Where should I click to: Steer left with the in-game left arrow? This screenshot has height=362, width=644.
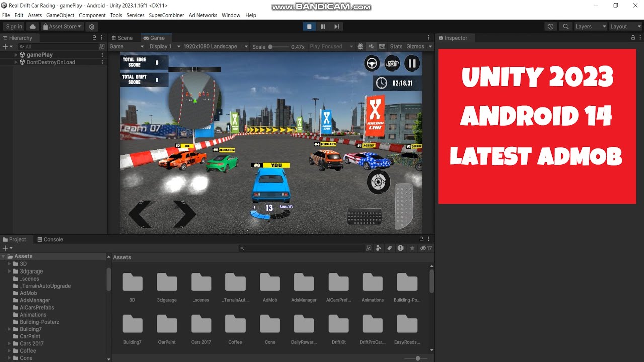point(140,214)
